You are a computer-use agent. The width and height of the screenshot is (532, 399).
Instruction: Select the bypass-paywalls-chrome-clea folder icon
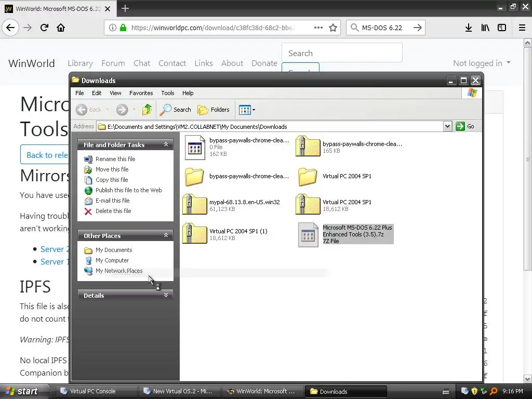194,177
